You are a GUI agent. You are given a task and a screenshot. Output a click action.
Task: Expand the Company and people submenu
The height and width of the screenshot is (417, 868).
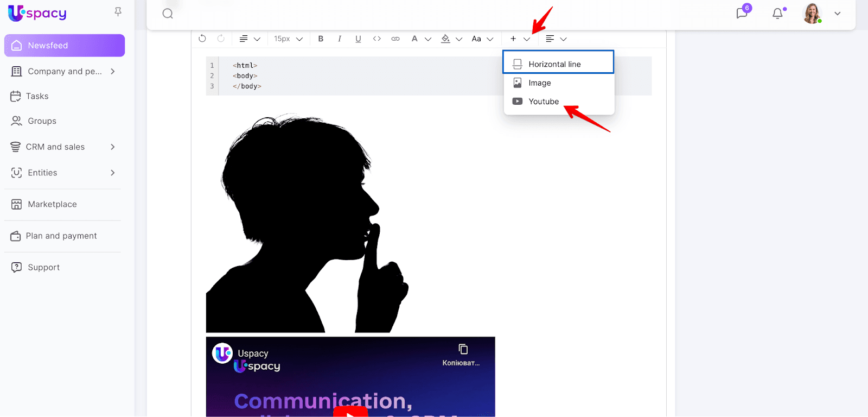(113, 71)
